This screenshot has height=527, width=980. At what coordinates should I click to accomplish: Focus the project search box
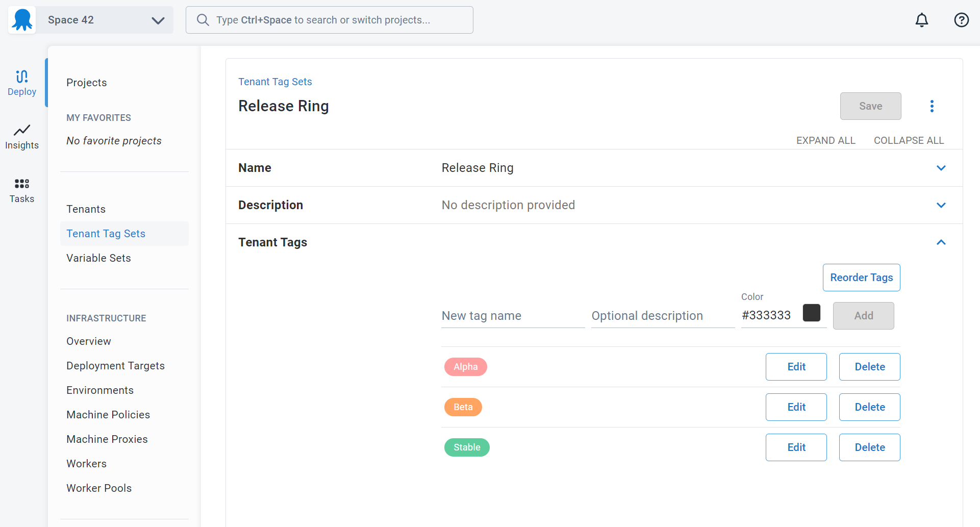tap(330, 20)
